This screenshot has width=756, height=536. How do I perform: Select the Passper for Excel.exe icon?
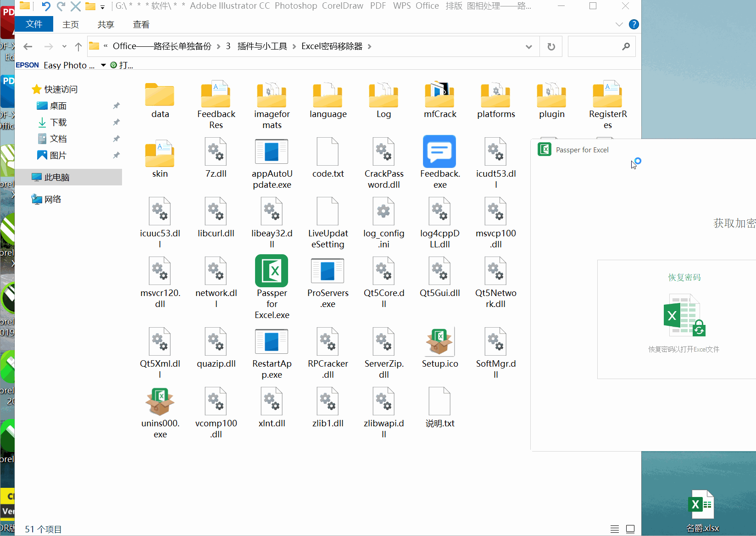pyautogui.click(x=272, y=271)
